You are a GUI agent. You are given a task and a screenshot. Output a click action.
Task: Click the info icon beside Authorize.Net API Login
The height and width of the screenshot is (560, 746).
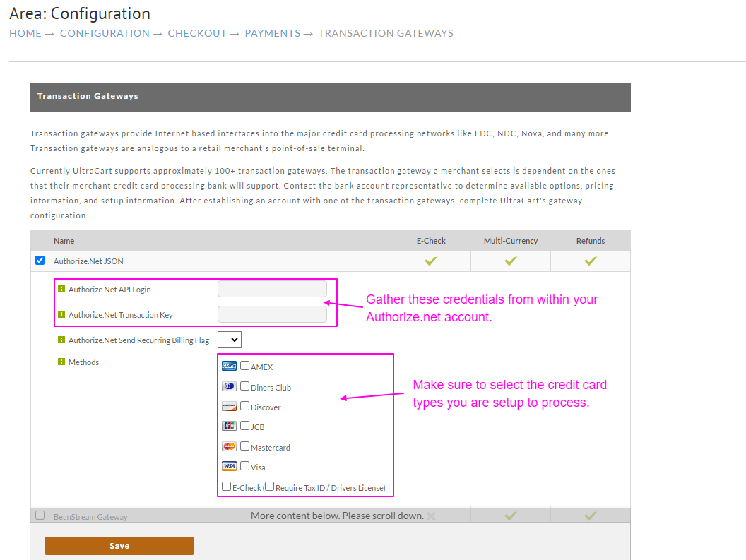[x=61, y=289]
